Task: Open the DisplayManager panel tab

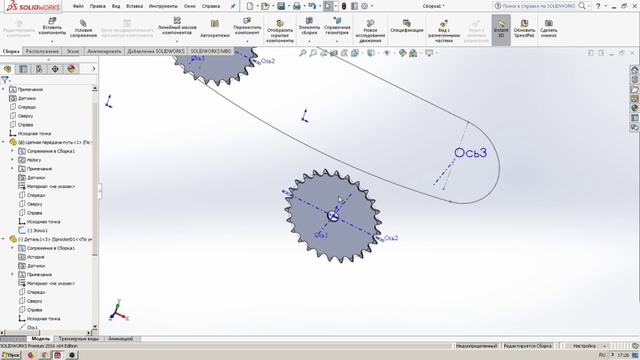Action: coord(71,69)
